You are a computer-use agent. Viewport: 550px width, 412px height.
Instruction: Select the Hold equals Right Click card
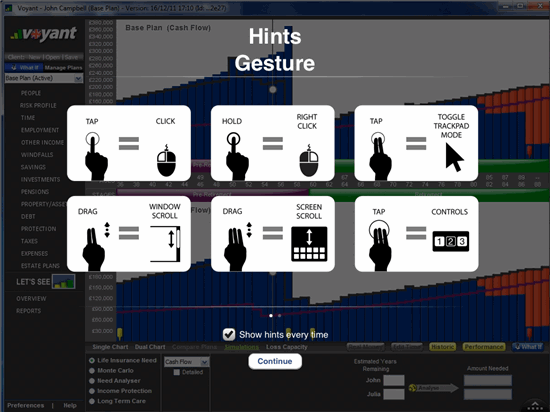(x=273, y=143)
